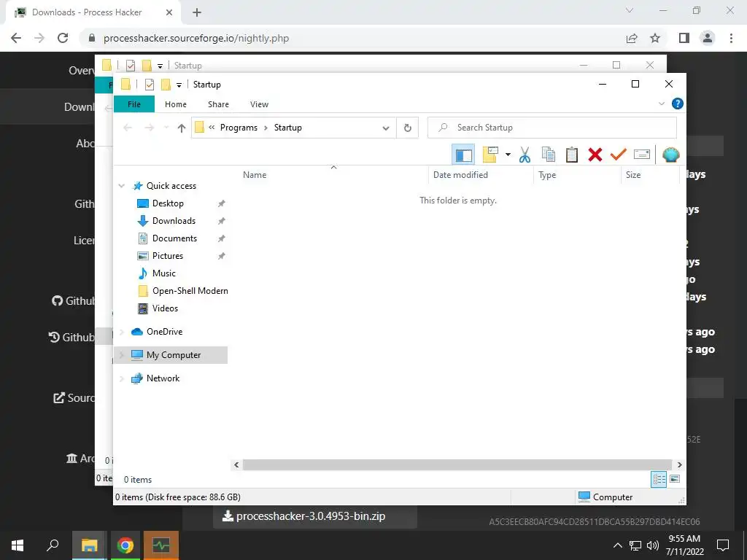Image resolution: width=747 pixels, height=560 pixels.
Task: Expand the ribbon with the chevron
Action: [x=661, y=104]
